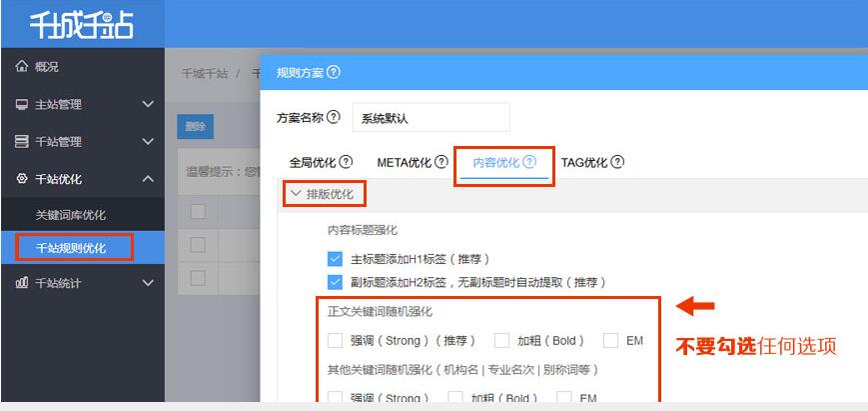The height and width of the screenshot is (411, 868).
Task: Switch to the META优化 tab
Action: (x=405, y=162)
